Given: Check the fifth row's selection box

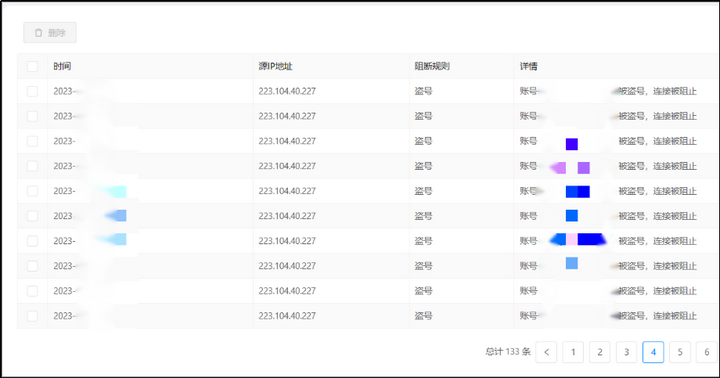Looking at the screenshot, I should [x=32, y=191].
